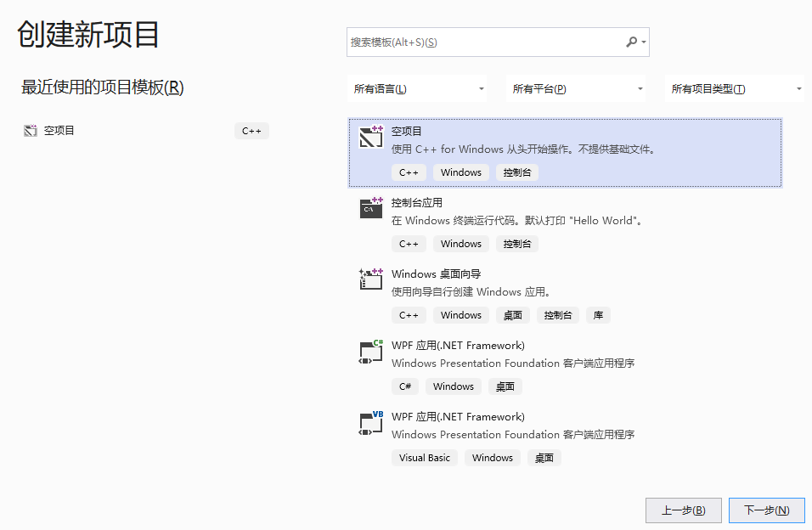Select 空项目 title in template list
This screenshot has width=812, height=530.
[x=407, y=131]
